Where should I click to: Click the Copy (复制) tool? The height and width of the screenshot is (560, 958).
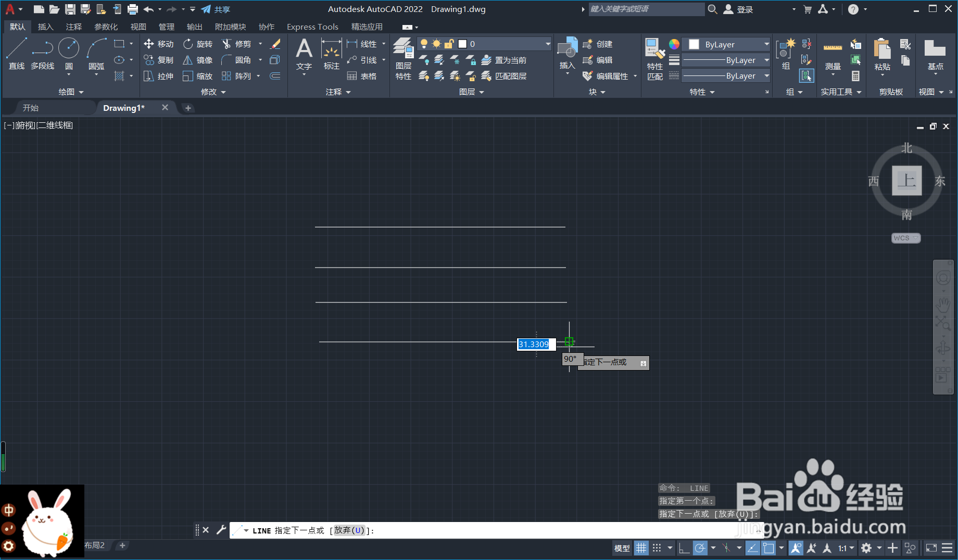159,60
